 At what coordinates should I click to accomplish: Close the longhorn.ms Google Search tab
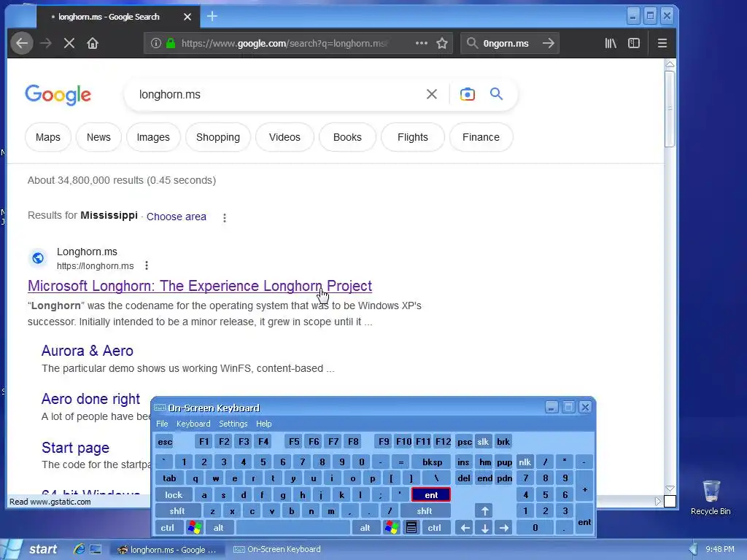187,17
